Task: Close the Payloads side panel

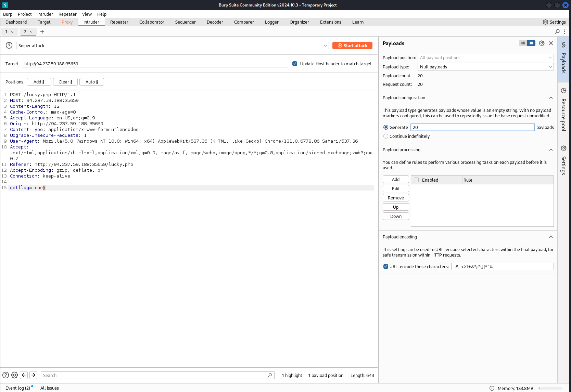Action: click(x=551, y=43)
